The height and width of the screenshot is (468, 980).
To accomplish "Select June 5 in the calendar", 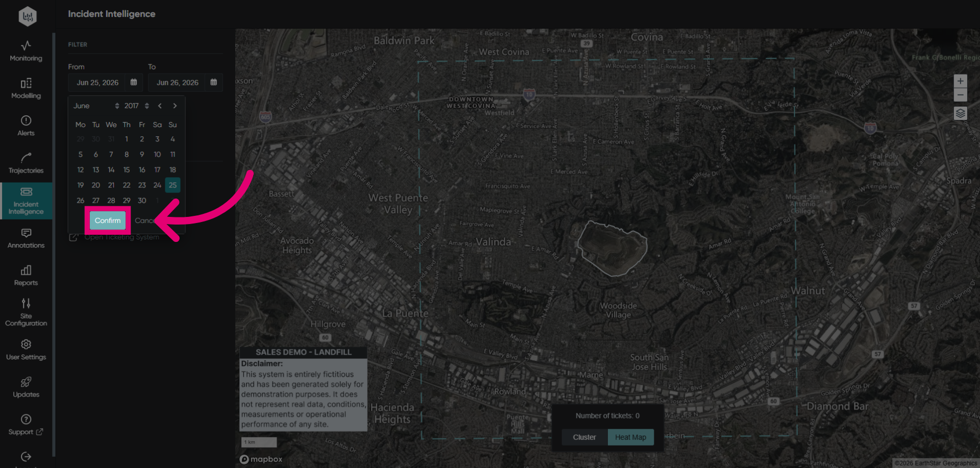I will coord(80,155).
